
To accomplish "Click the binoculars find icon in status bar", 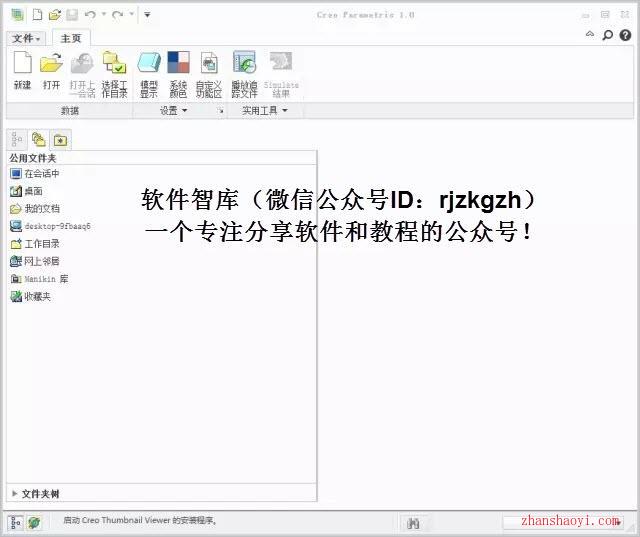I will tap(413, 523).
